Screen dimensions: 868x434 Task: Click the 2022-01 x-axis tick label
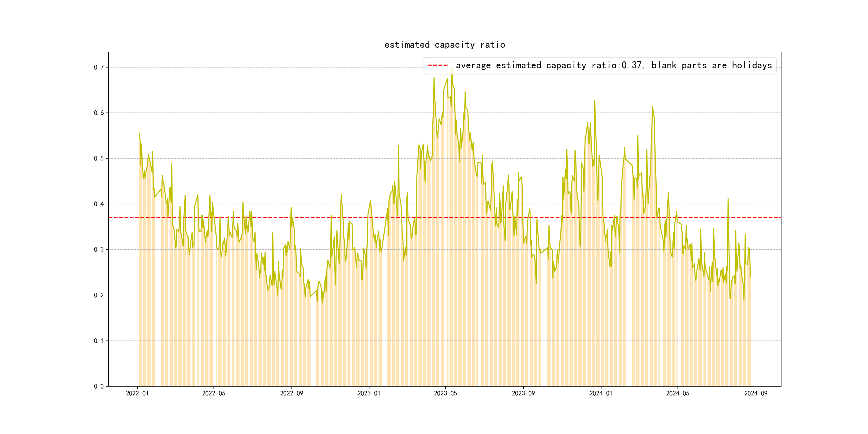(x=137, y=393)
